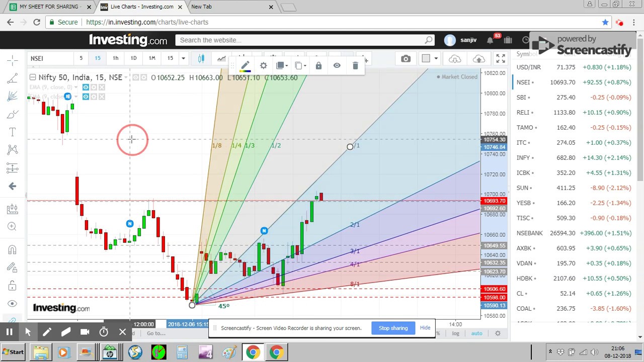Image resolution: width=644 pixels, height=362 pixels.
Task: Load chart layout from cloud
Action: click(455, 59)
